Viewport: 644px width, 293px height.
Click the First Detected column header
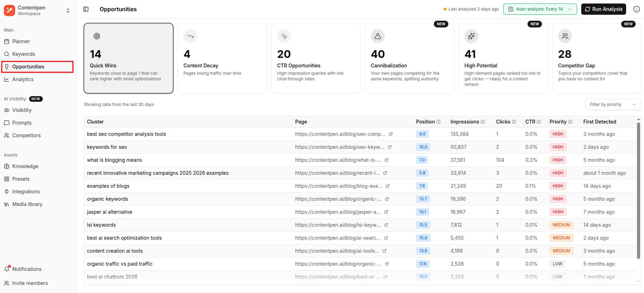599,122
